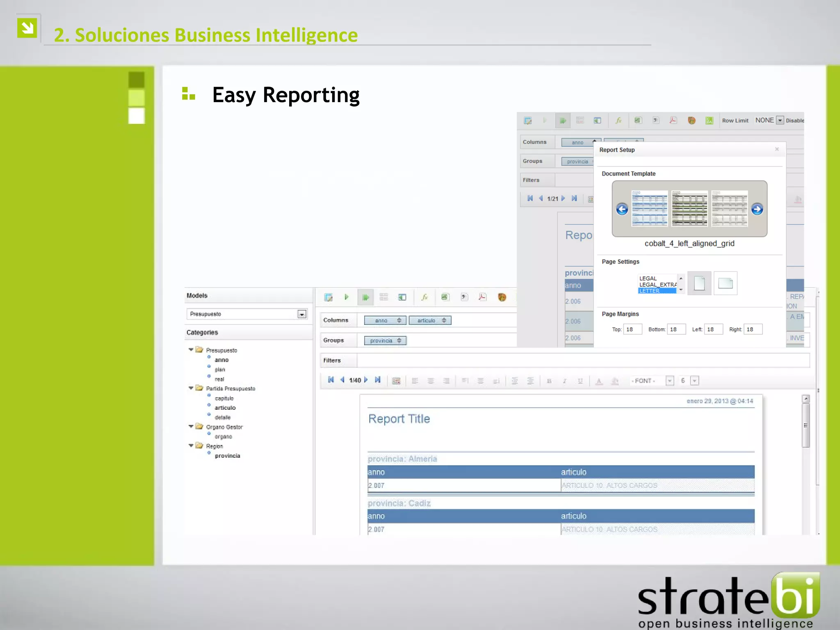Image resolution: width=840 pixels, height=630 pixels.
Task: Click the provincia chip in lower Groups row
Action: pyautogui.click(x=385, y=340)
